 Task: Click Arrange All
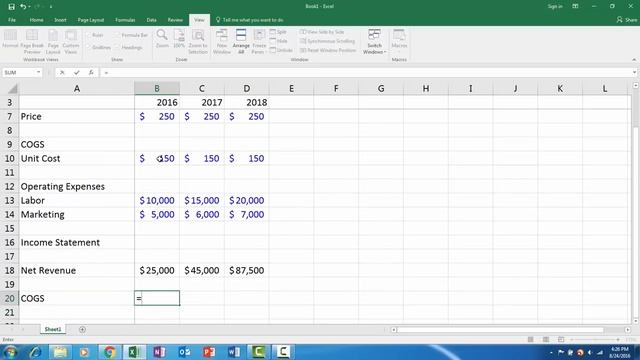click(241, 42)
